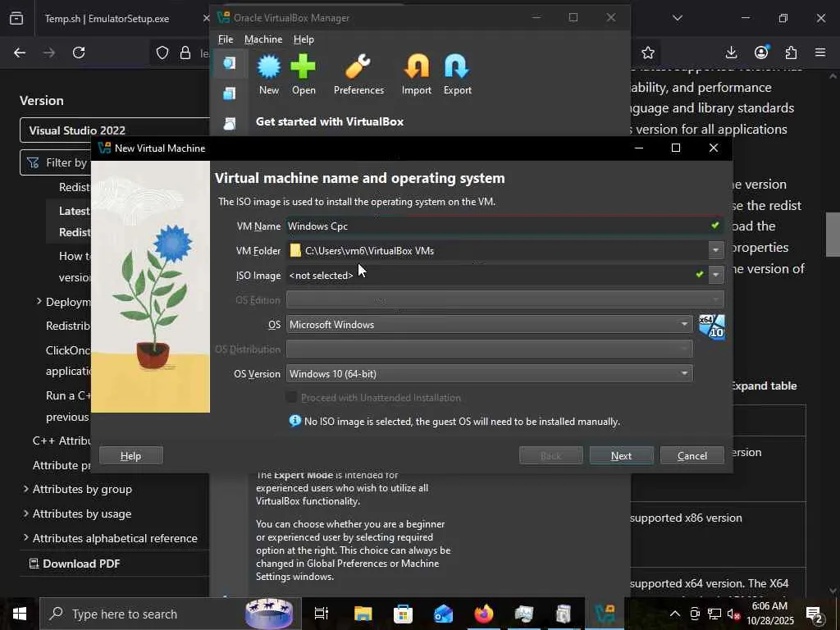The width and height of the screenshot is (840, 630).
Task: Open the OS dropdown showing Microsoft Windows
Action: point(489,324)
